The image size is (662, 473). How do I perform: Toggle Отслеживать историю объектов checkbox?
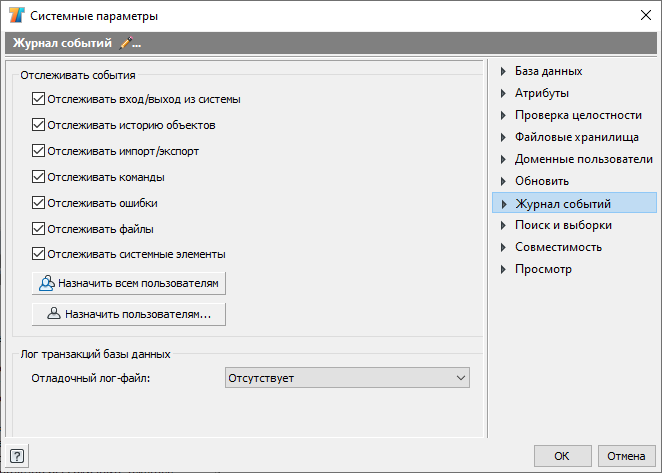[38, 125]
